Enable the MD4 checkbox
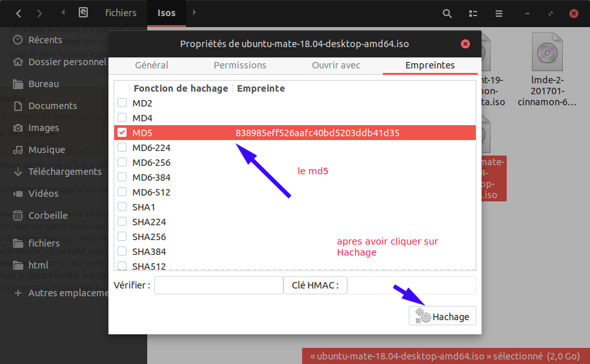This screenshot has width=590, height=364. (122, 117)
